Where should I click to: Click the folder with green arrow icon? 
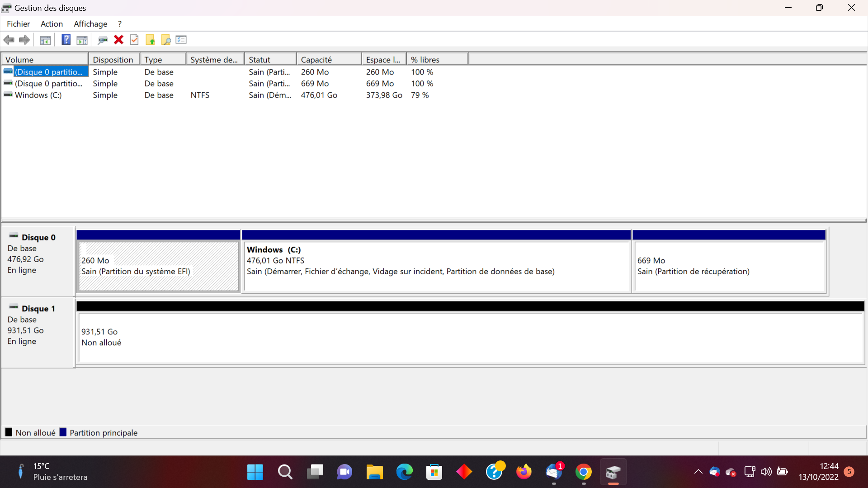click(x=150, y=40)
